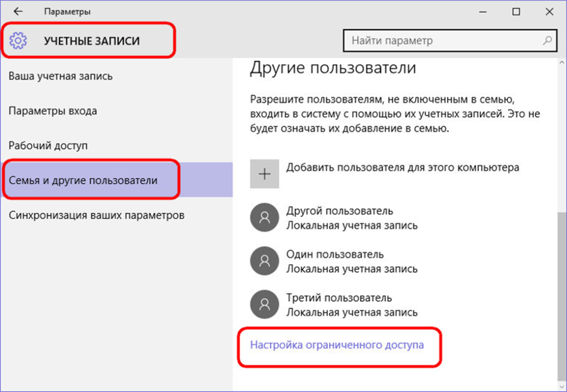The width and height of the screenshot is (567, 392).
Task: Go back with the arrow icon
Action: (18, 12)
